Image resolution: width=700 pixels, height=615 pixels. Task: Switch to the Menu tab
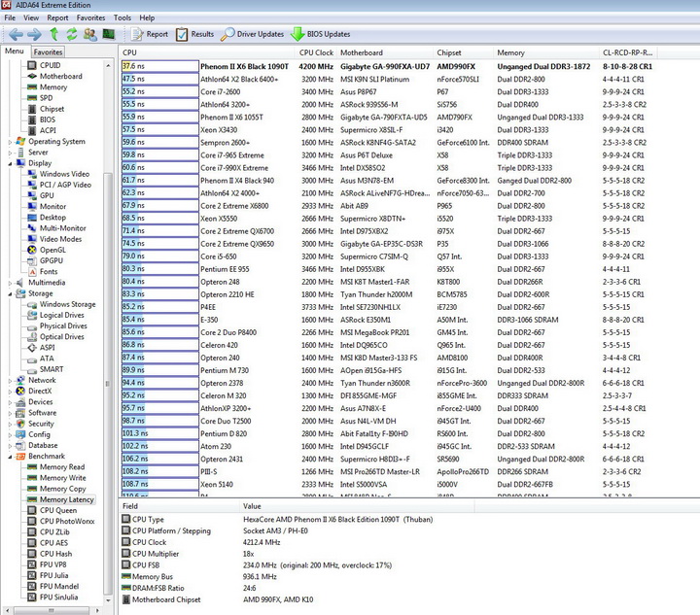[x=15, y=51]
